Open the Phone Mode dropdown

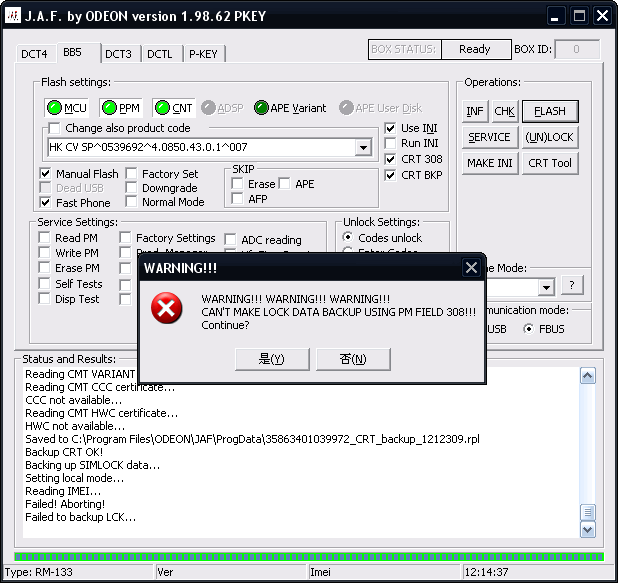[546, 287]
